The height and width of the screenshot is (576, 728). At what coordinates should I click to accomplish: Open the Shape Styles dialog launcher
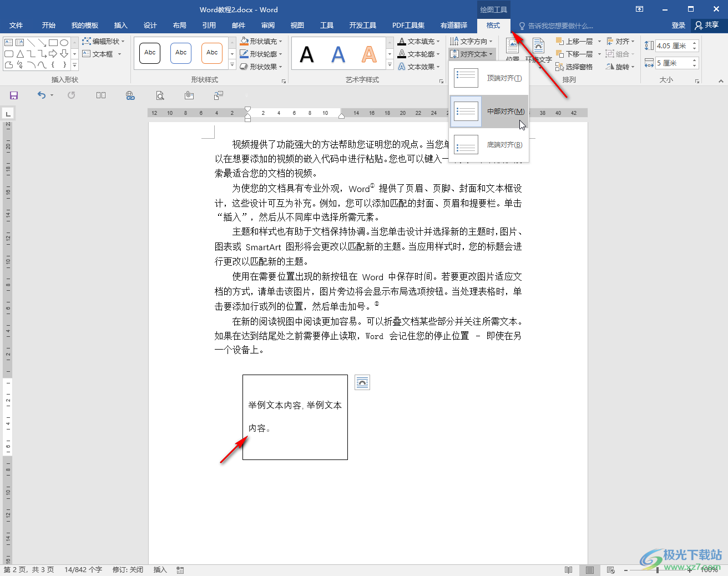pyautogui.click(x=284, y=81)
